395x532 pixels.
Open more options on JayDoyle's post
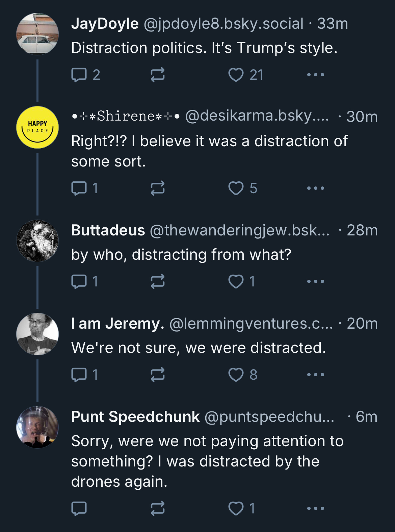[x=315, y=75]
